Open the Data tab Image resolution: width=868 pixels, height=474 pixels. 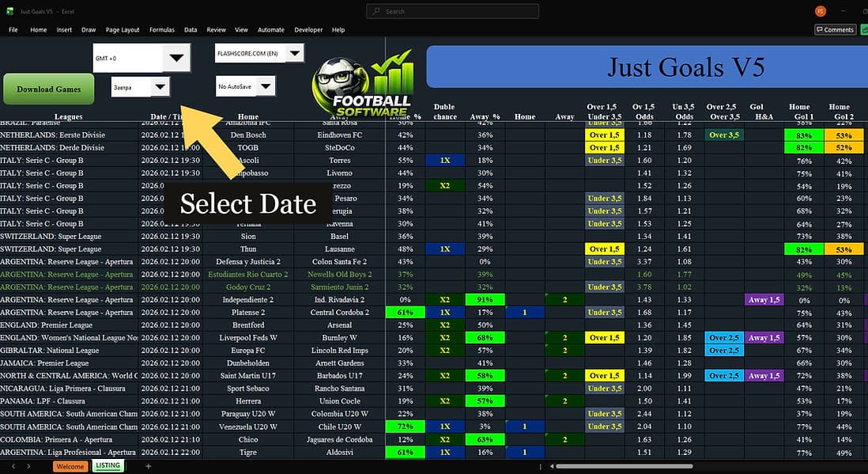(x=191, y=30)
